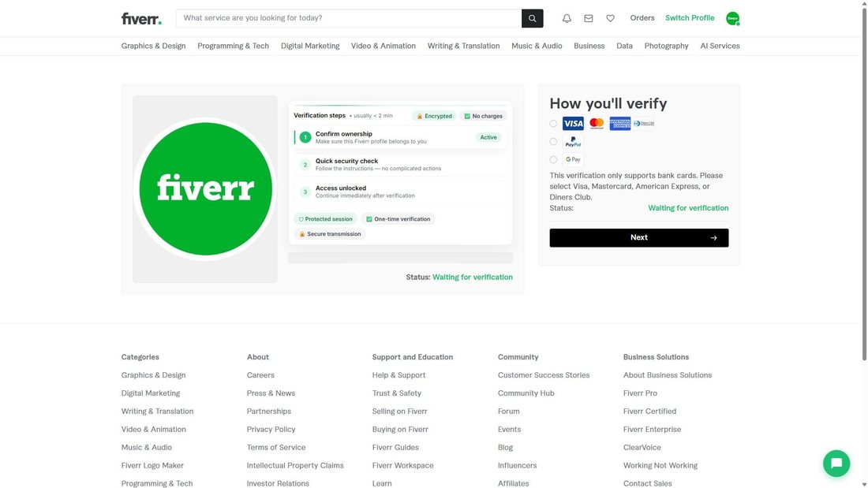The height and width of the screenshot is (488, 868).
Task: Open Trust & Safety footer link
Action: click(396, 393)
